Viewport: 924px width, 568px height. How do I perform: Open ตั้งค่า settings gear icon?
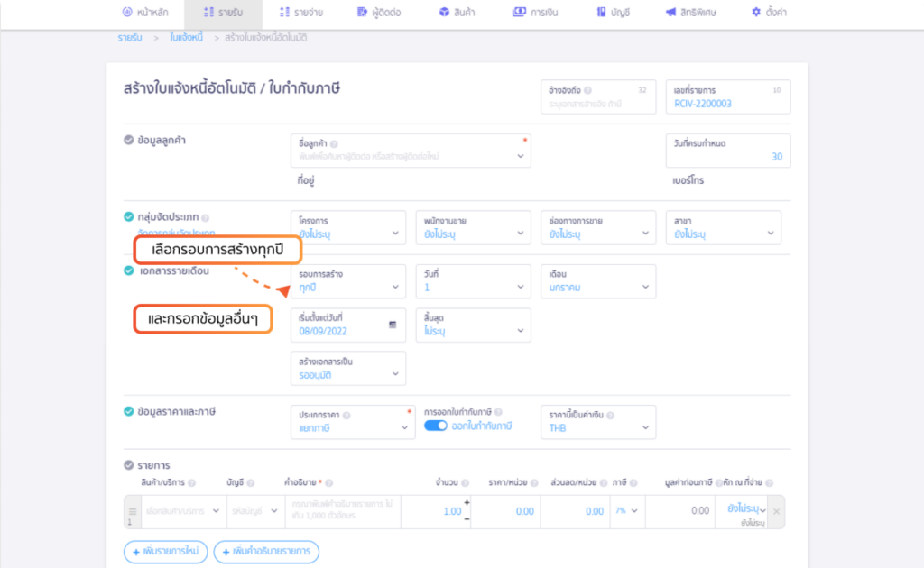(x=756, y=13)
